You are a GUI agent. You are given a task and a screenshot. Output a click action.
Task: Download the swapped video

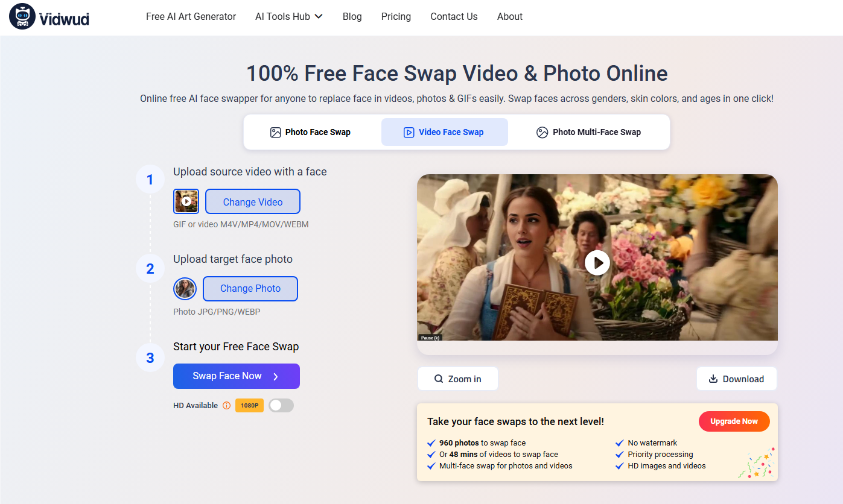click(737, 379)
